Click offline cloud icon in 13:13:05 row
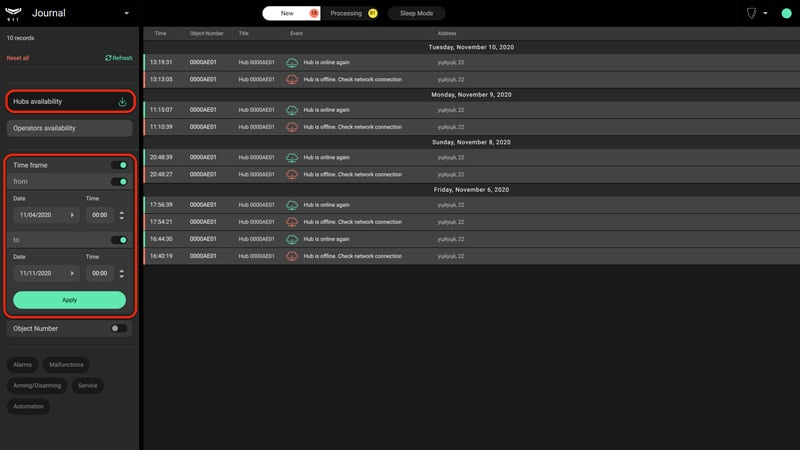Image resolution: width=800 pixels, height=450 pixels. (x=292, y=80)
